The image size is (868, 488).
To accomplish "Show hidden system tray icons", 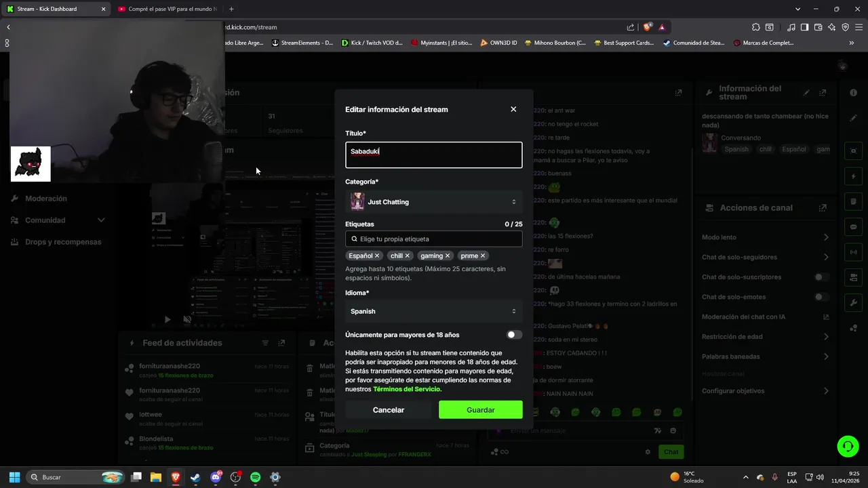I will coord(746,477).
